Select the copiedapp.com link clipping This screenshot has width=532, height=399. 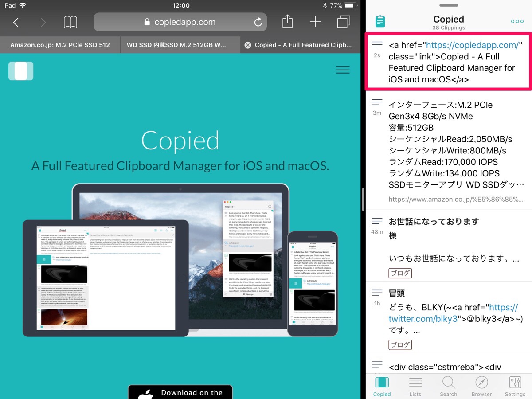click(448, 62)
